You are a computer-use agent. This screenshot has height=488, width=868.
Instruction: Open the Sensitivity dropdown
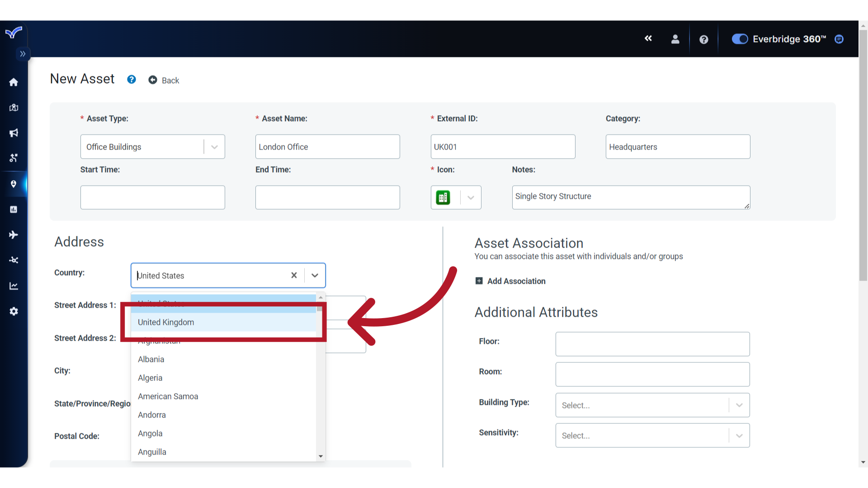(652, 436)
